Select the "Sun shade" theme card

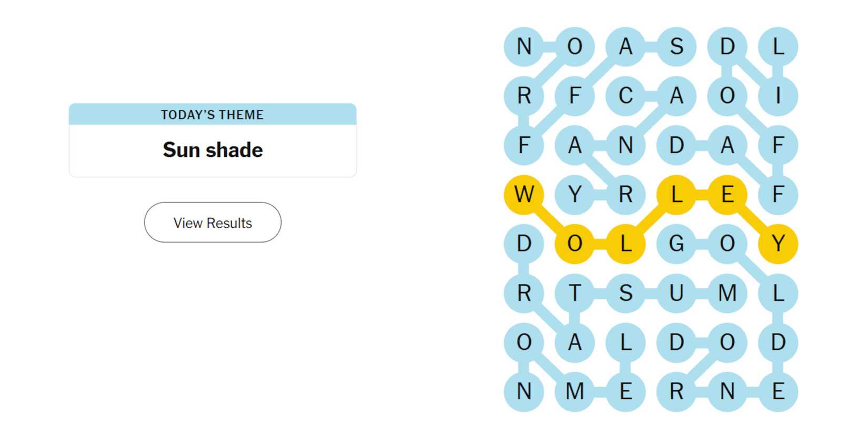point(213,149)
